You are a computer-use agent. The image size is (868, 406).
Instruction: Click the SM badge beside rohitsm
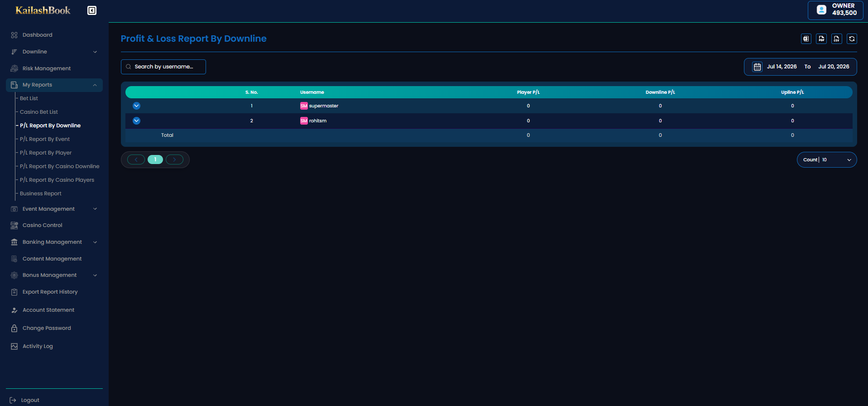coord(304,121)
